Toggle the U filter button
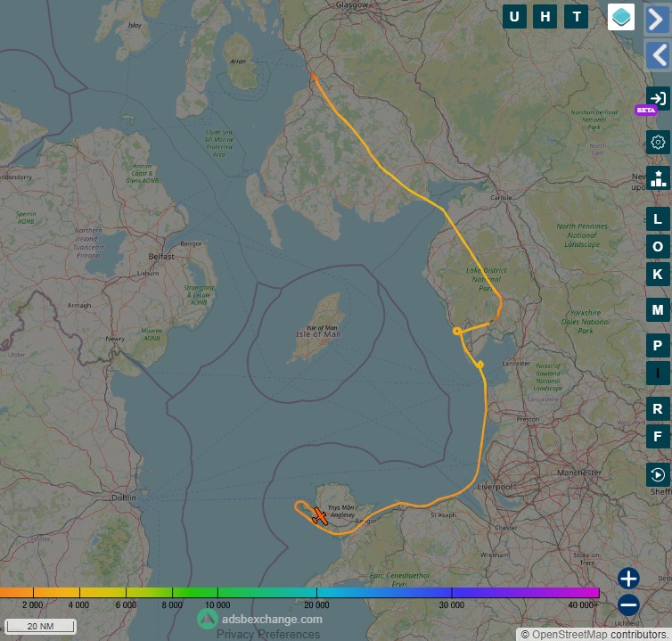The width and height of the screenshot is (672, 641). [x=514, y=17]
